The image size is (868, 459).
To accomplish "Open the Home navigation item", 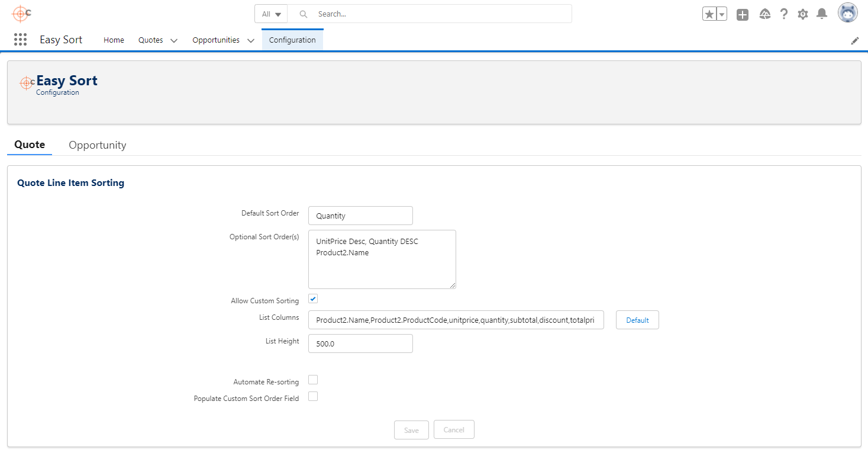I will click(x=114, y=40).
